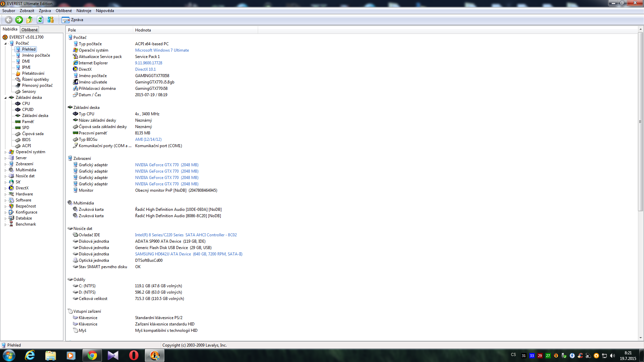
Task: Open Zpráva menu
Action: tap(45, 11)
